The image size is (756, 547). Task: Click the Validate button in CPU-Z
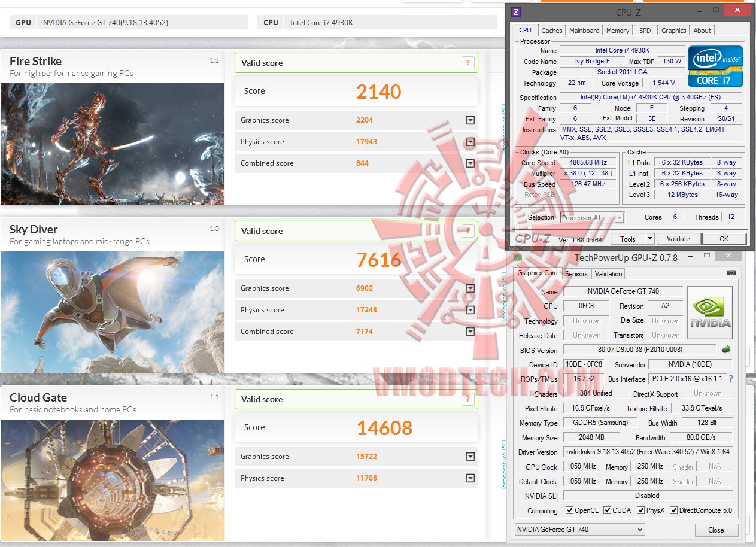click(x=678, y=238)
